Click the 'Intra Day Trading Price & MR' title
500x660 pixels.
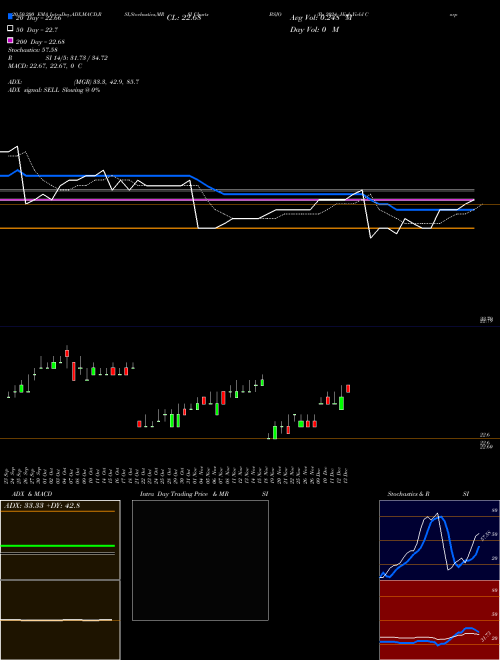(184, 494)
